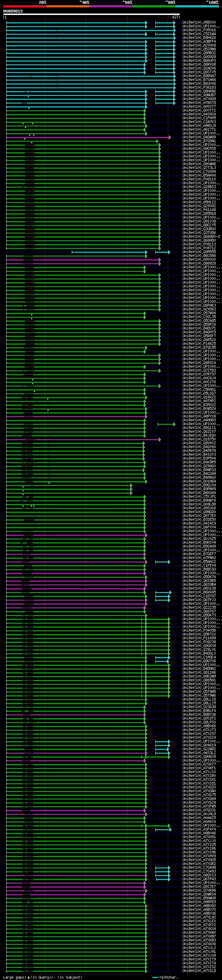
Task: Select hit UniRef100_P08110
Action: [199, 179]
